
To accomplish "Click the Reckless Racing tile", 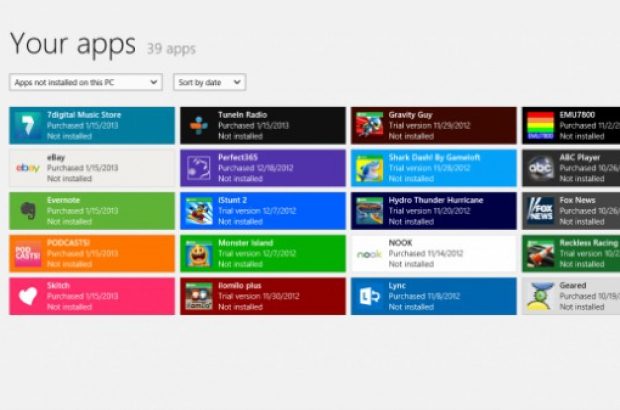I will [x=575, y=254].
